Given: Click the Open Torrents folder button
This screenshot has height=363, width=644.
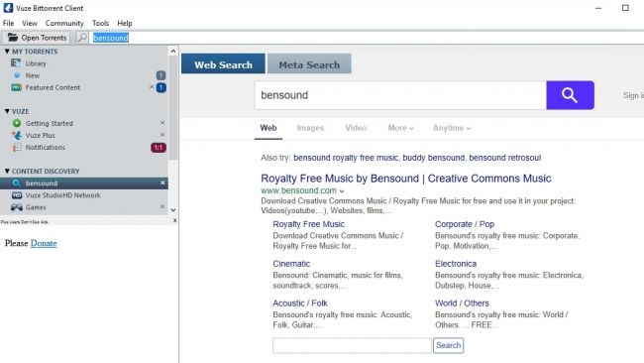Looking at the screenshot, I should (37, 38).
